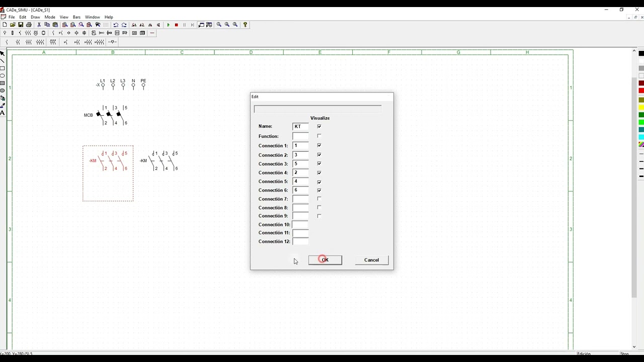Open the View menu
The height and width of the screenshot is (362, 644).
64,17
